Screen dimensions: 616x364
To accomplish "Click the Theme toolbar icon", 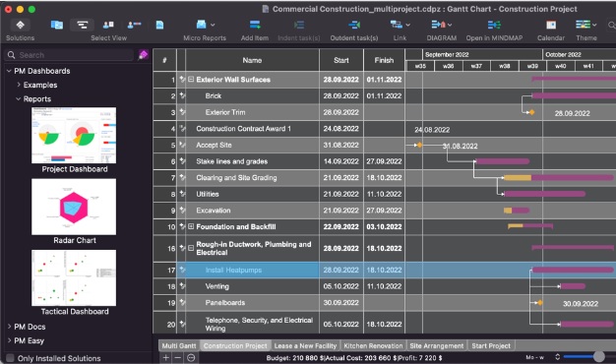I will click(583, 25).
